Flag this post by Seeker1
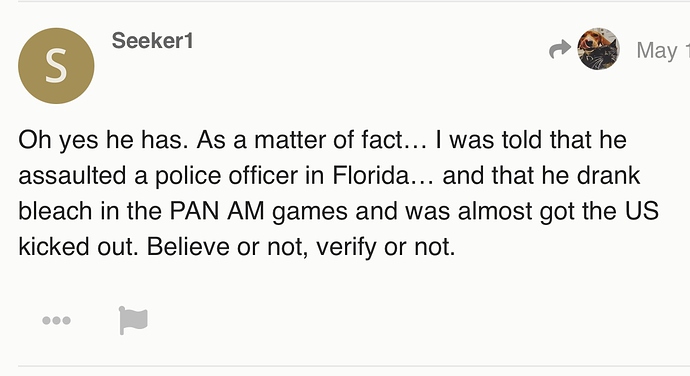This screenshot has width=690, height=376. point(133,321)
